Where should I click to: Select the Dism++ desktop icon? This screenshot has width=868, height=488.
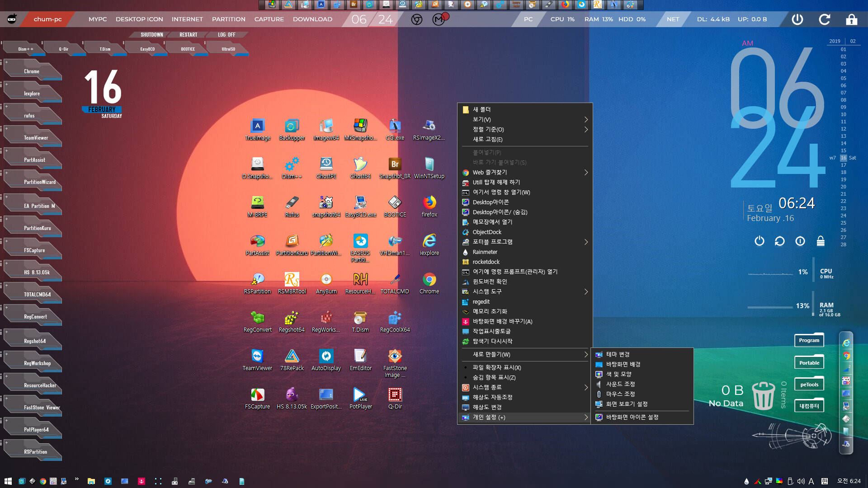click(292, 168)
